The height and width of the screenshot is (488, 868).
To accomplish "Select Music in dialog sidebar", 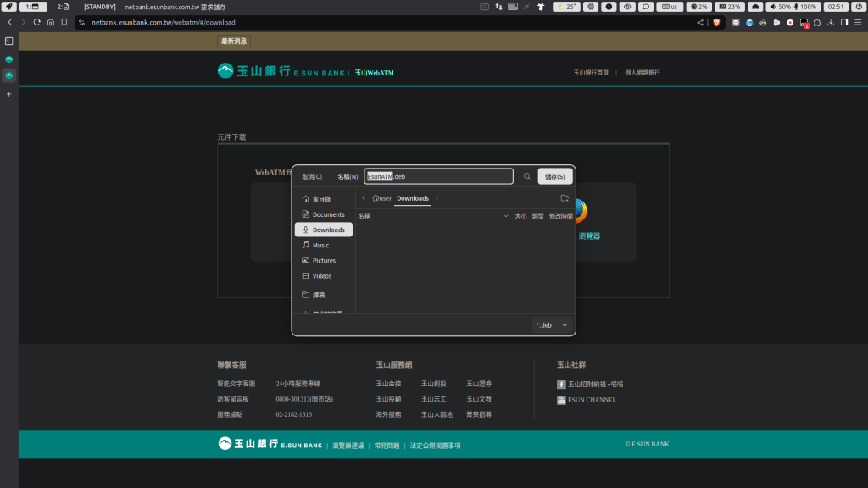I will coord(323,245).
